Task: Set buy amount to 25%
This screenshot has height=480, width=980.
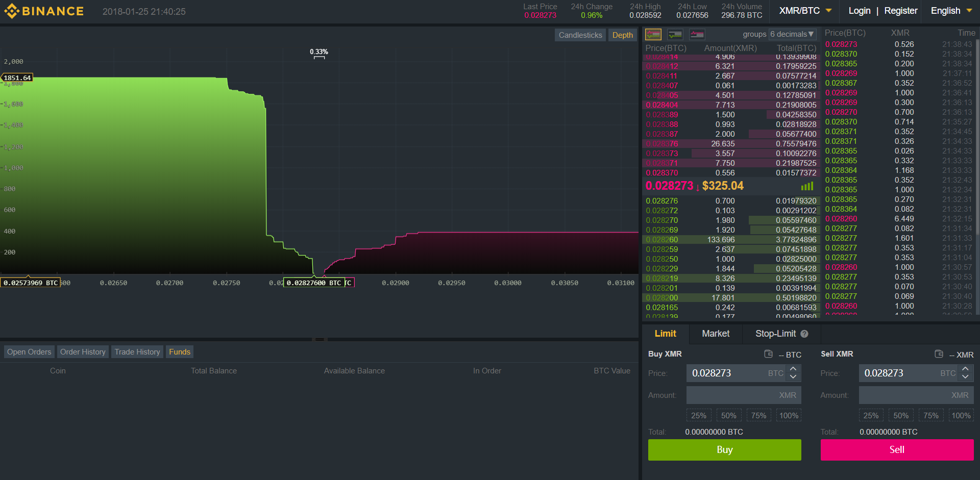Action: click(699, 416)
